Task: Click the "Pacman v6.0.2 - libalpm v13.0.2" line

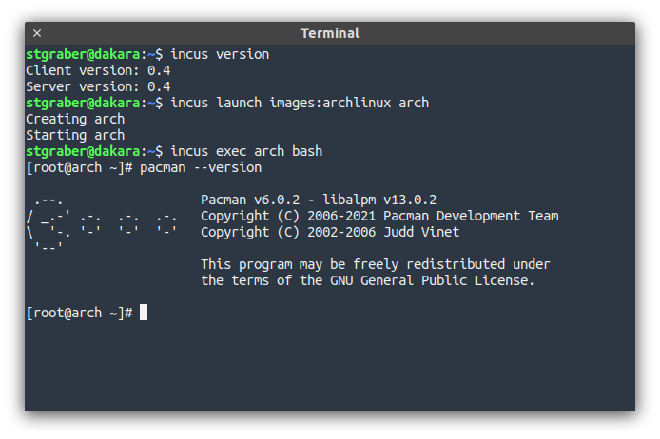Action: (x=318, y=200)
